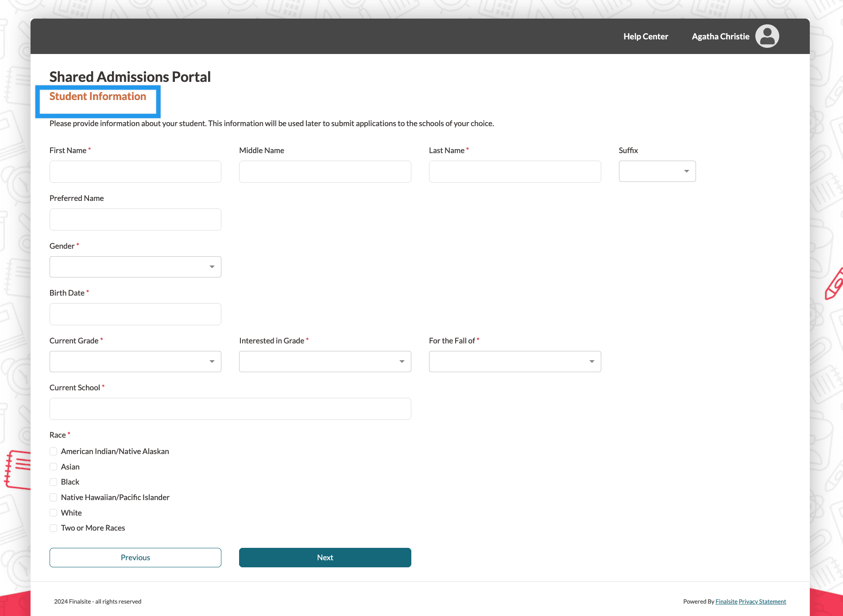The width and height of the screenshot is (843, 616).
Task: Open the Help Center
Action: tap(646, 36)
